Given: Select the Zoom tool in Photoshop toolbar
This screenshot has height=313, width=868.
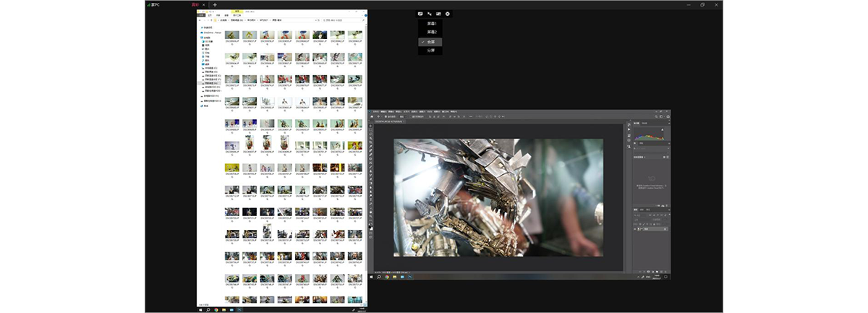Looking at the screenshot, I should coord(371,216).
